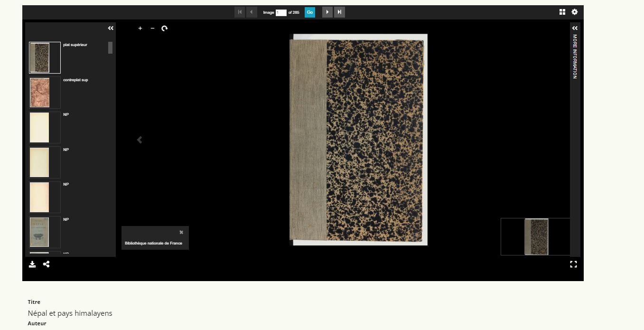644x330 pixels.
Task: Download the document
Action: click(x=32, y=264)
